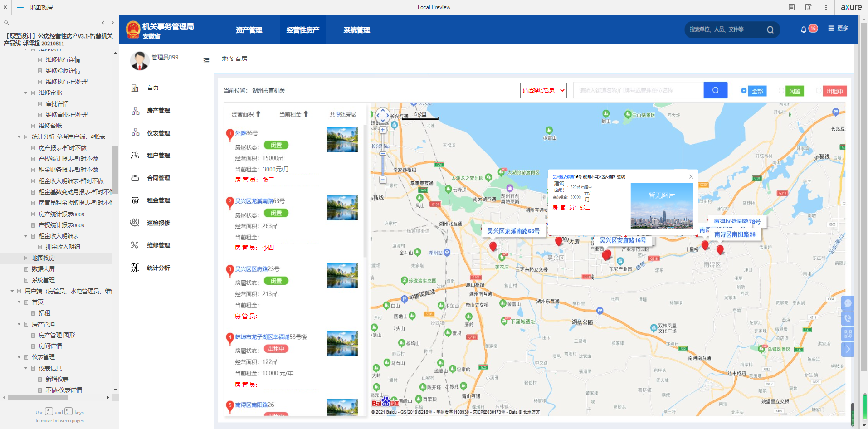Click the 租金管理 sidebar icon

pyautogui.click(x=135, y=200)
